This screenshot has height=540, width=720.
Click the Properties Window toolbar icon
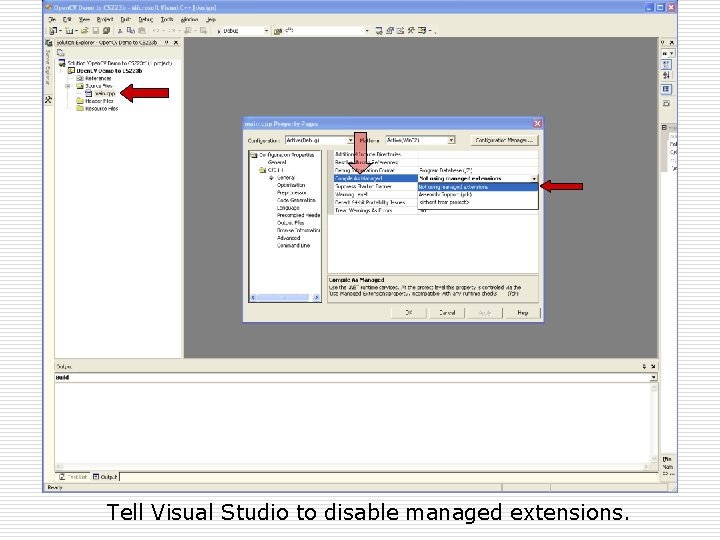click(389, 31)
